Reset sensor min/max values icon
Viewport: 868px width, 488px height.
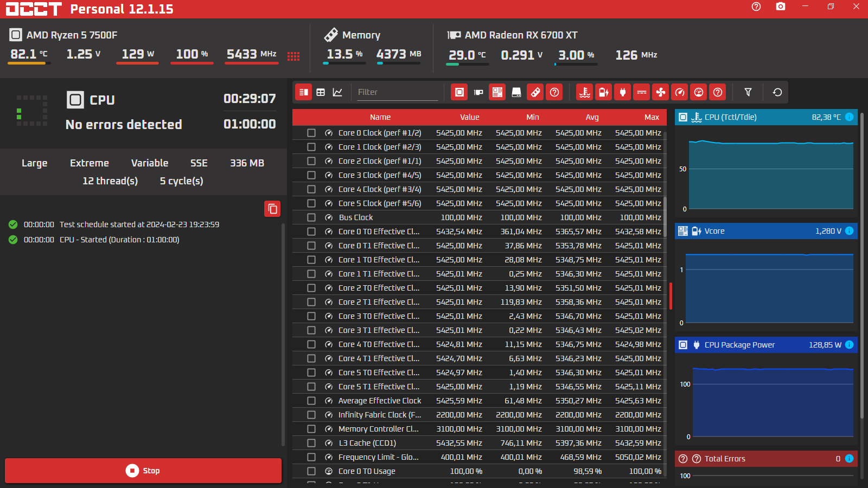(x=777, y=92)
